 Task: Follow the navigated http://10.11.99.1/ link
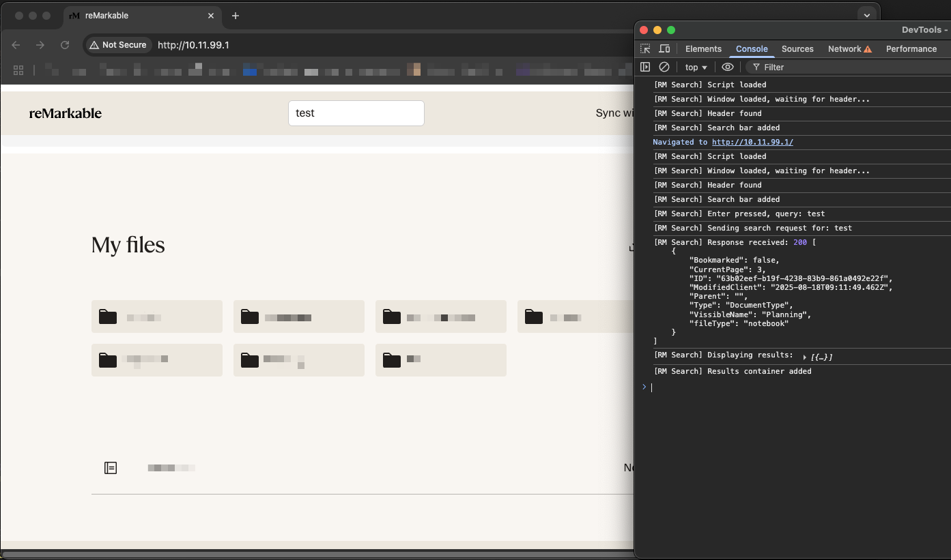point(752,142)
